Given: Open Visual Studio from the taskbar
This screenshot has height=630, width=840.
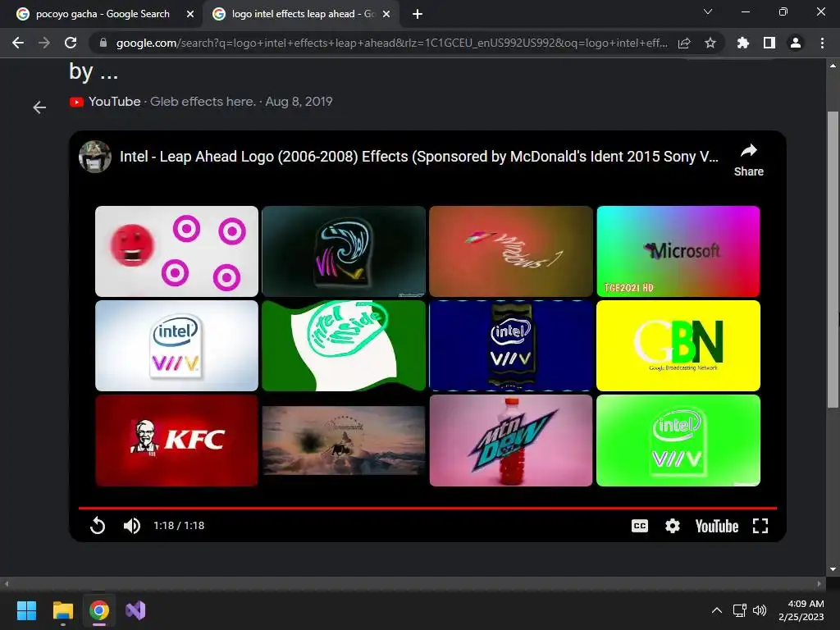Looking at the screenshot, I should pyautogui.click(x=135, y=610).
